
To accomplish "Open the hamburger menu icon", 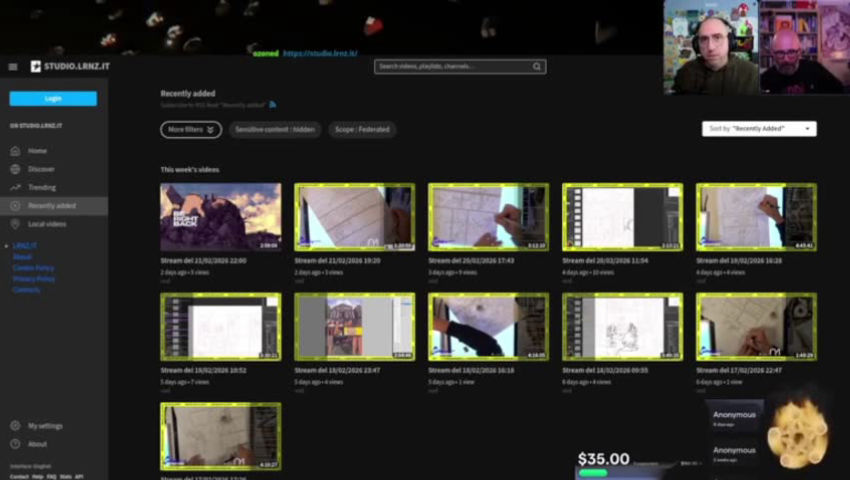I will (13, 67).
